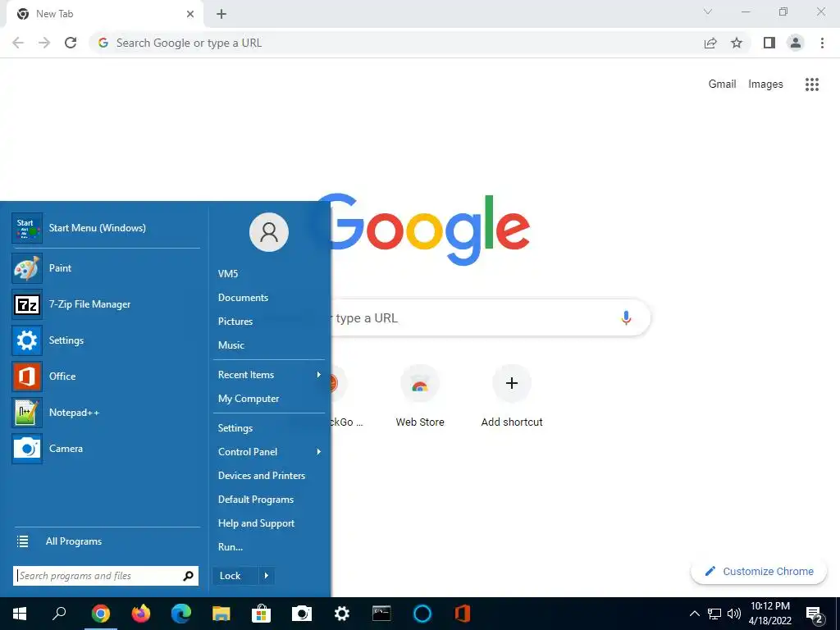Open Camera app in start menu

click(106, 449)
